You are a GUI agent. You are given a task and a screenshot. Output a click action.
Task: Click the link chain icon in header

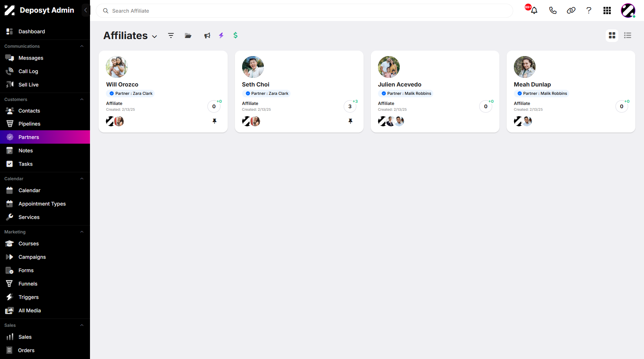(571, 10)
